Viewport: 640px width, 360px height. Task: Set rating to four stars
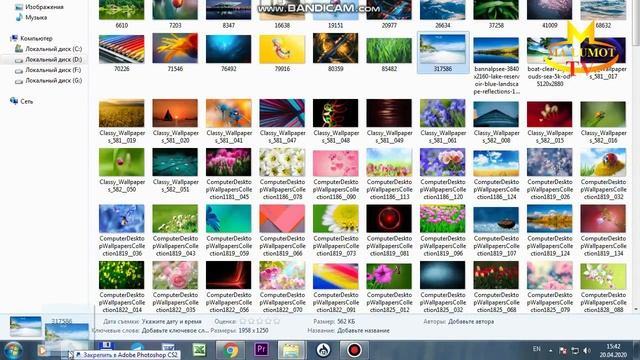(268, 322)
